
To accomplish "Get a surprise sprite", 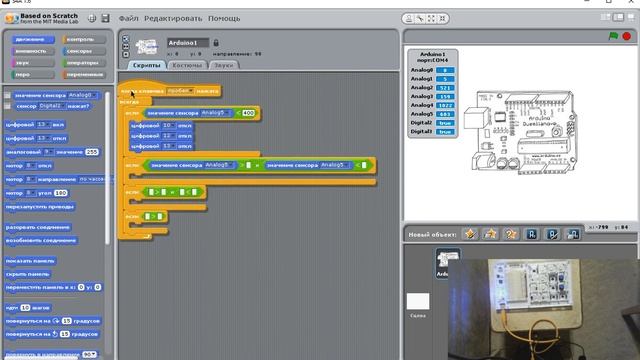I will pyautogui.click(x=511, y=234).
